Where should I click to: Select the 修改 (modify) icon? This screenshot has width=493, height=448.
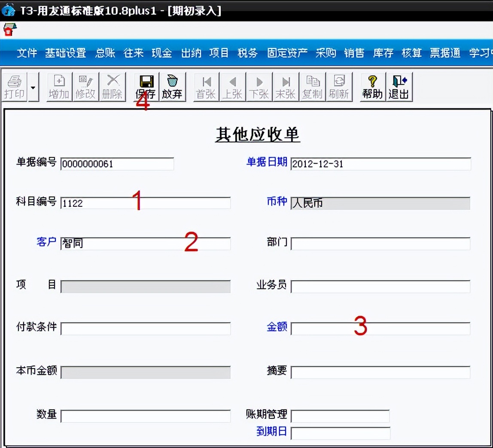[x=85, y=86]
